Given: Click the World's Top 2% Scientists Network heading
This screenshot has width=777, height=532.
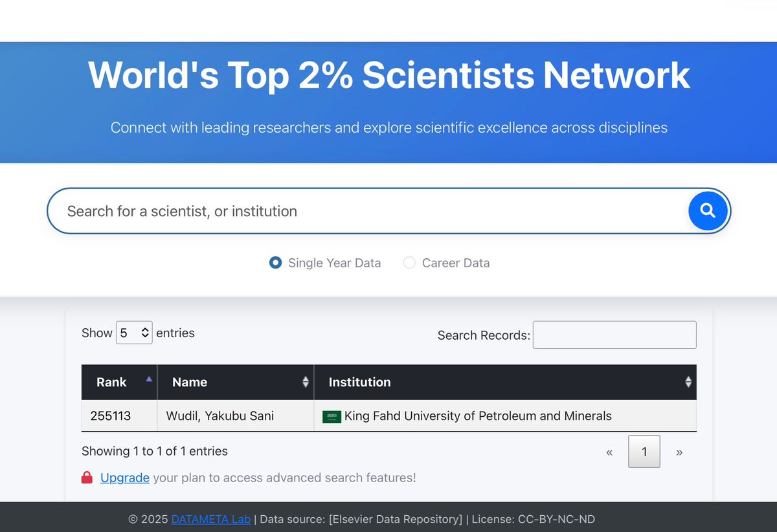Looking at the screenshot, I should click(x=389, y=74).
